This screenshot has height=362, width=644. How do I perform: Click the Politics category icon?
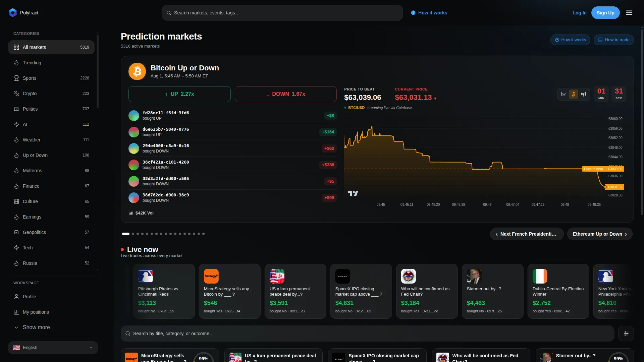16,109
